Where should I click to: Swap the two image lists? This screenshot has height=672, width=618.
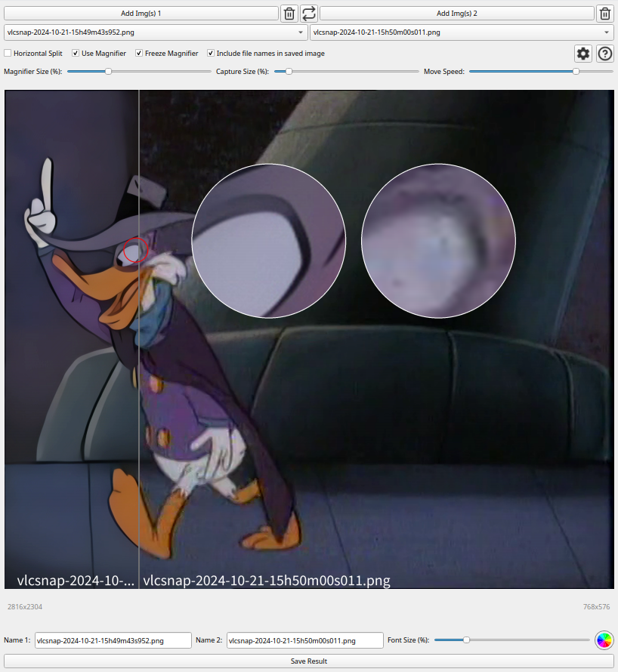click(309, 14)
